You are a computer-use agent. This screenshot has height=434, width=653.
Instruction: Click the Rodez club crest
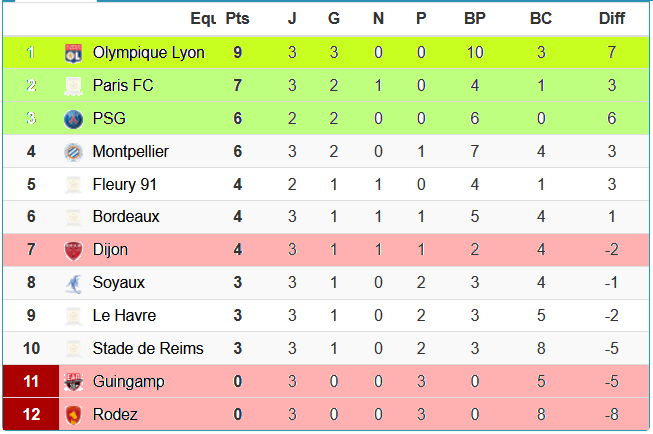coord(72,415)
